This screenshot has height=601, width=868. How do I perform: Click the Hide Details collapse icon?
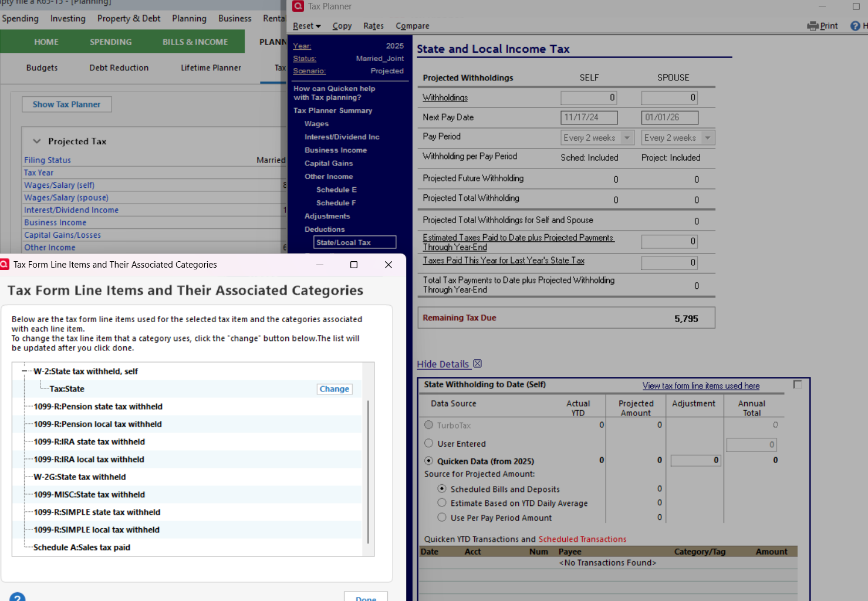coord(477,364)
